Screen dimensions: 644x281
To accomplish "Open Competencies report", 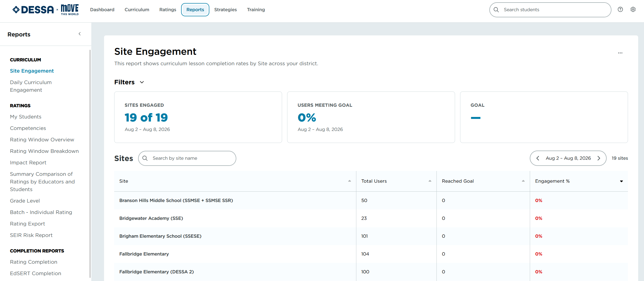I will point(28,128).
